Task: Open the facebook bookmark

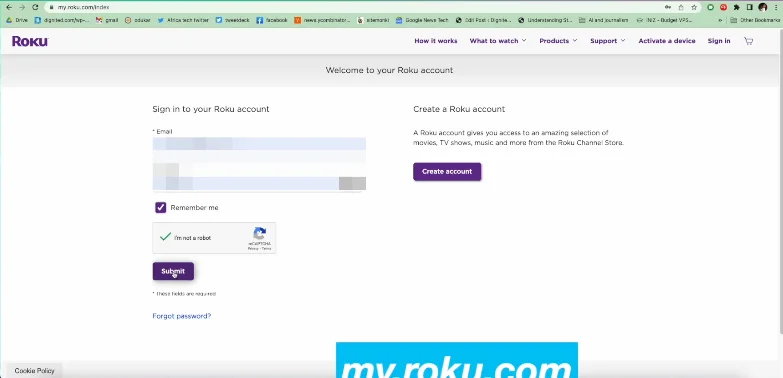Action: coord(272,20)
